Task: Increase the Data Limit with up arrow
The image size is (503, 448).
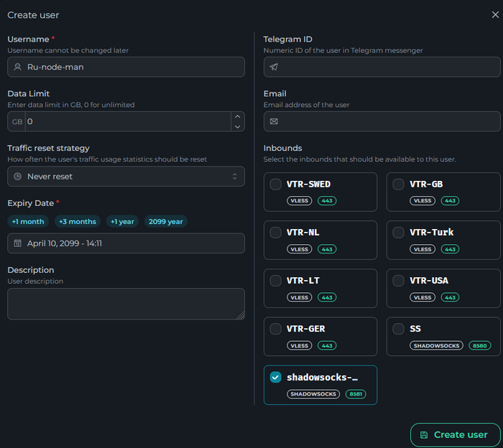Action: pyautogui.click(x=238, y=117)
